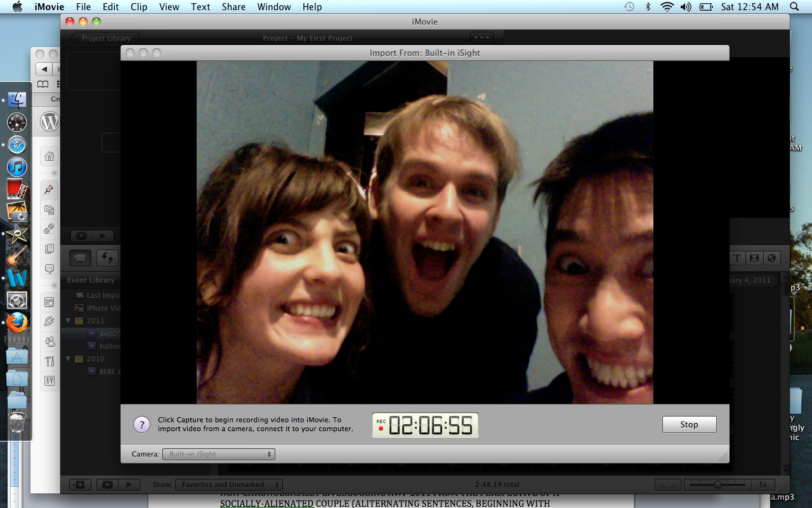Open the Window menu
The height and width of the screenshot is (508, 812).
[x=274, y=7]
